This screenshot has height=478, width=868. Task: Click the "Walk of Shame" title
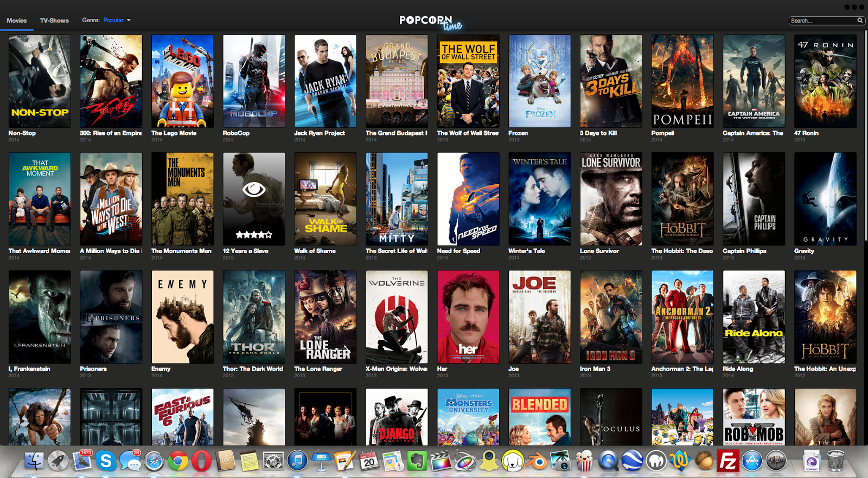[x=315, y=251]
